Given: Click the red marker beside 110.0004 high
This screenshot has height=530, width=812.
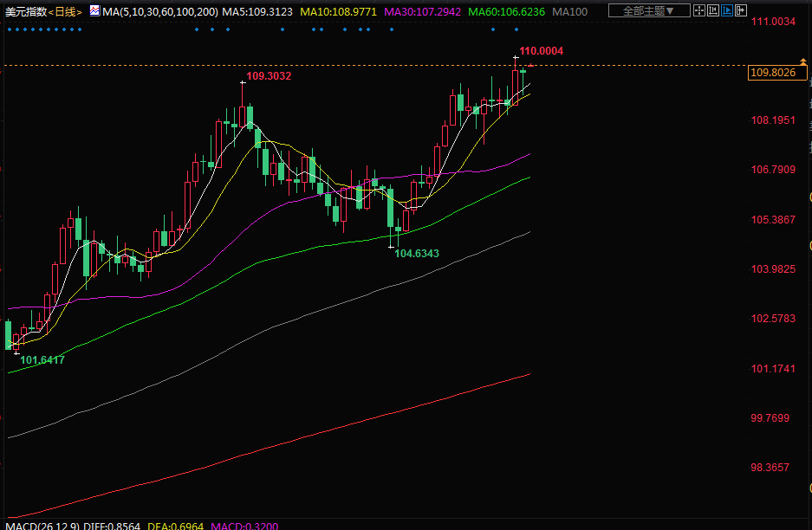Looking at the screenshot, I should coord(530,65).
